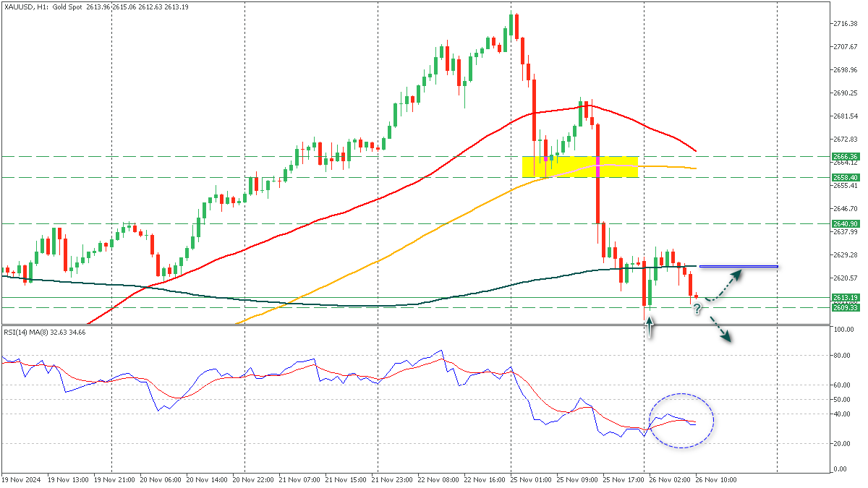Click the 22 Nov 08:00 time label
868x488 pixels.
coord(438,479)
